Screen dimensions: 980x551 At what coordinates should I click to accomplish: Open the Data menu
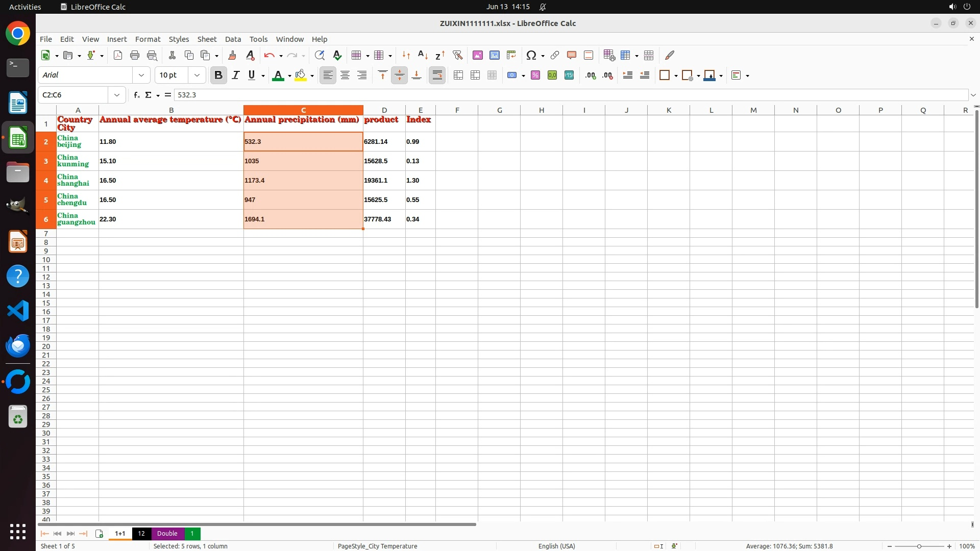coord(233,39)
